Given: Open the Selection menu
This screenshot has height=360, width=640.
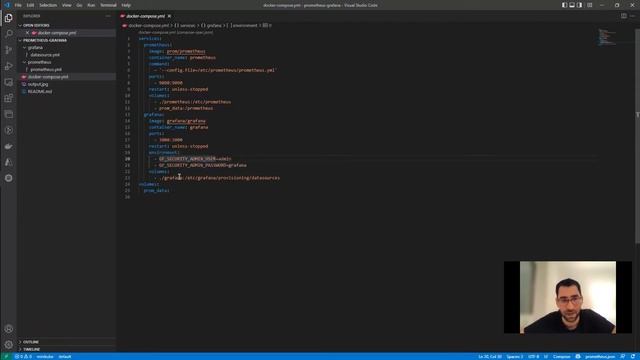Looking at the screenshot, I should (x=48, y=5).
